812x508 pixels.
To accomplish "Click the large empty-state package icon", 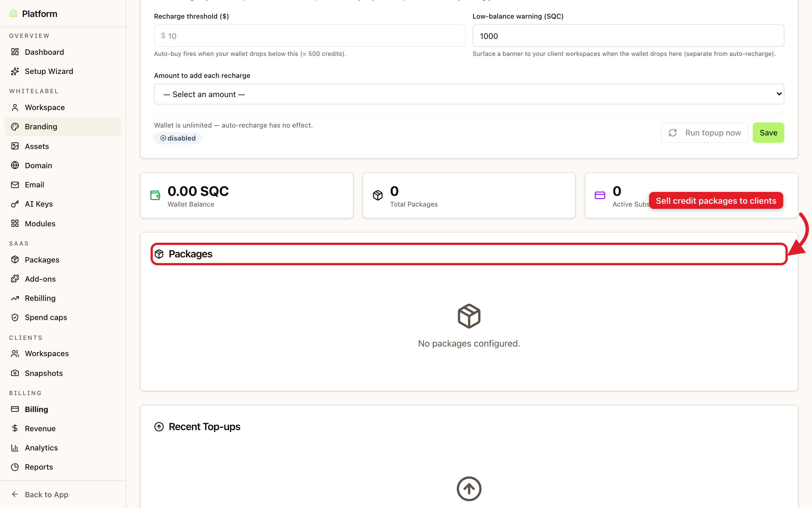I will pyautogui.click(x=469, y=316).
